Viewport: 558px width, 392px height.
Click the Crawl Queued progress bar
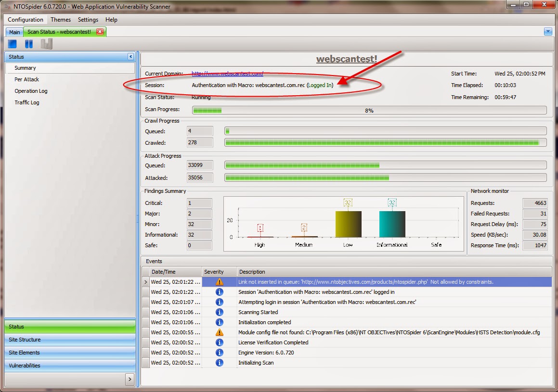[x=386, y=131]
